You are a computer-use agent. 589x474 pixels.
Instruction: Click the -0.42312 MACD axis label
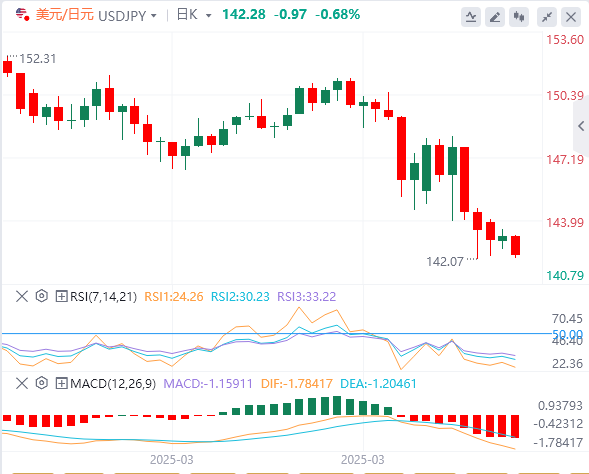558,424
